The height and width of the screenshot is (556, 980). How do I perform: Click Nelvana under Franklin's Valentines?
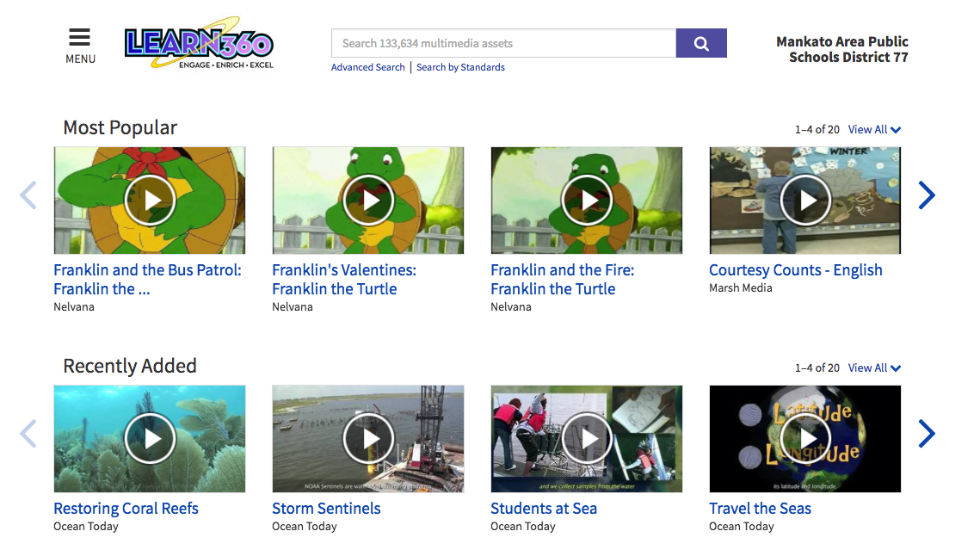(x=293, y=306)
